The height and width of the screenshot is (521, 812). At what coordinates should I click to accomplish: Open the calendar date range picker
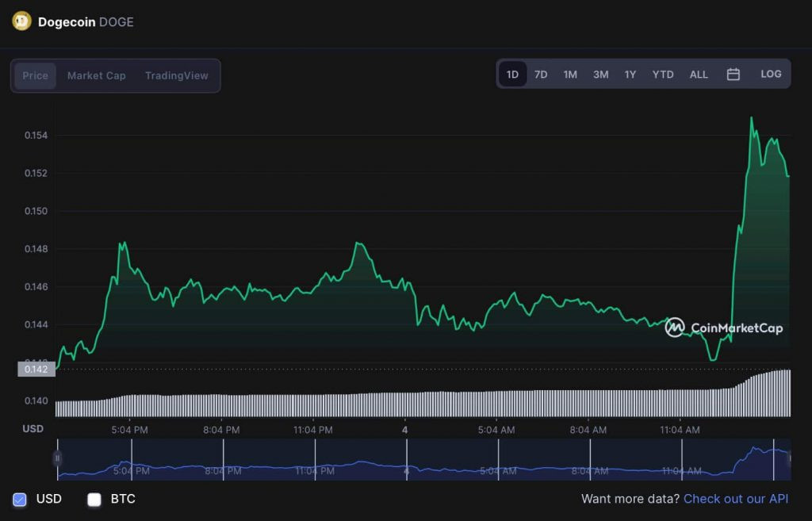coord(733,74)
